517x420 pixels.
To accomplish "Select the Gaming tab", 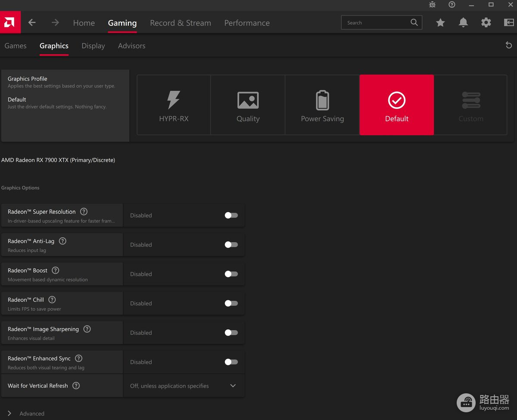I will point(122,23).
